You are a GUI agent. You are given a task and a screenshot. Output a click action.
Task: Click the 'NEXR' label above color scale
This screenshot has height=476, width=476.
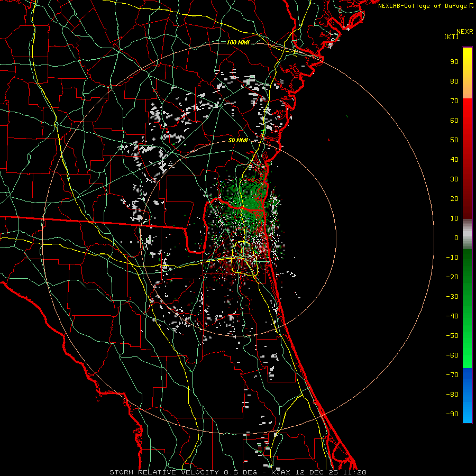465,32
